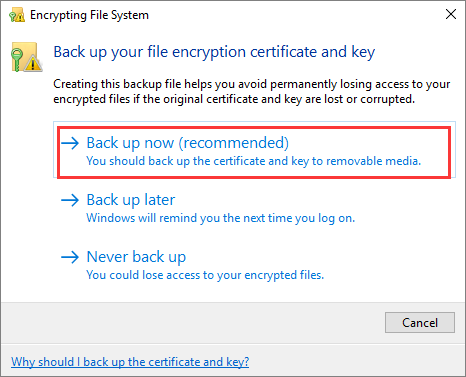Close the Encrypting File System dialog
466x377 pixels.
pyautogui.click(x=451, y=14)
